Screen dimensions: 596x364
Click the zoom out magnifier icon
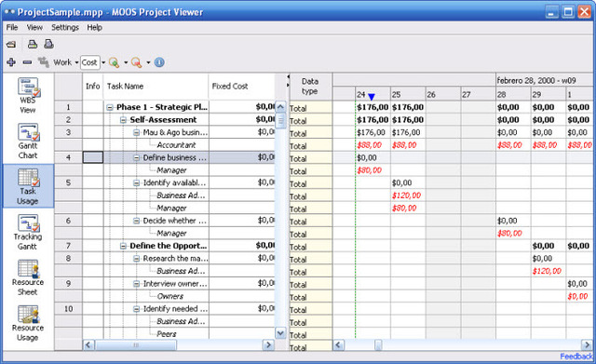tap(136, 62)
